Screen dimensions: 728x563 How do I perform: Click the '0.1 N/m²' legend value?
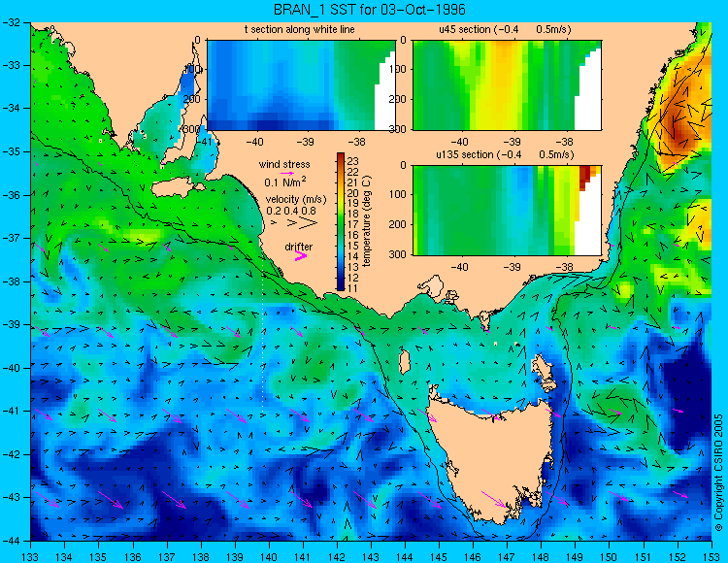[x=285, y=182]
